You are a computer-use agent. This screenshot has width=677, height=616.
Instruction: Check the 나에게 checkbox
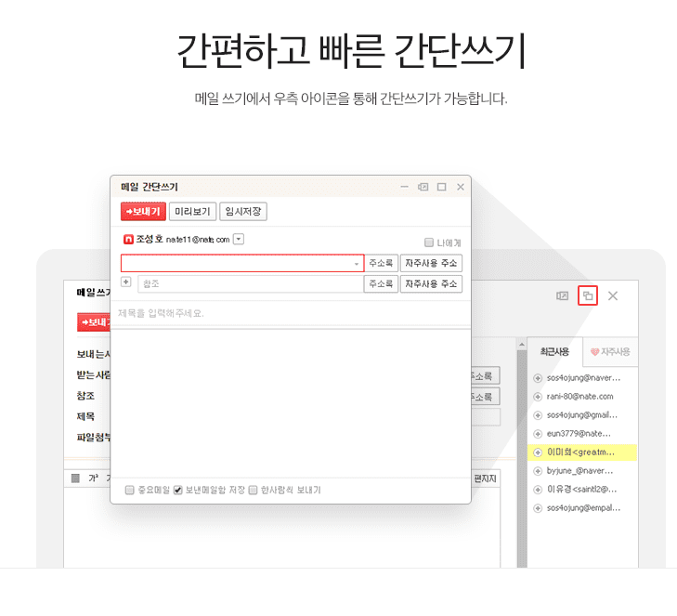point(429,242)
